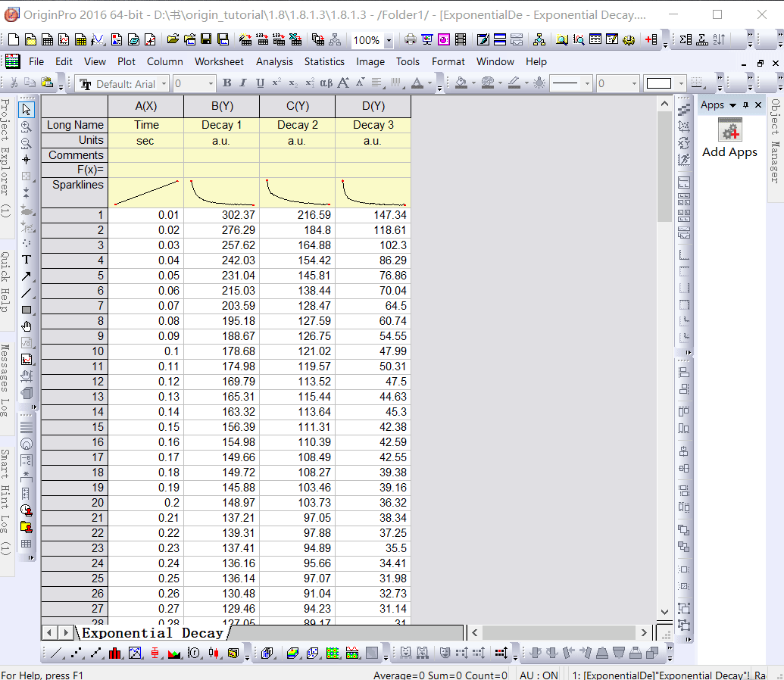Toggle Superscript formatting button
This screenshot has width=784, height=680.
point(276,83)
